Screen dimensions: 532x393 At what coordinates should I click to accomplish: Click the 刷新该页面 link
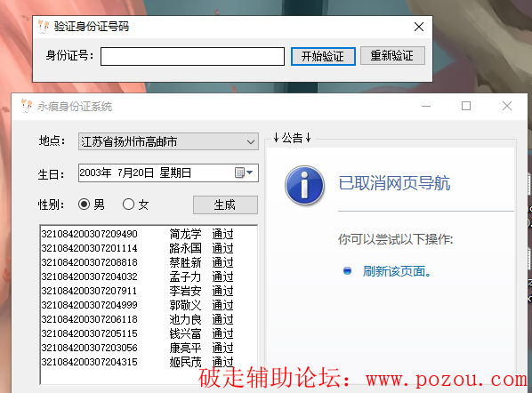397,271
